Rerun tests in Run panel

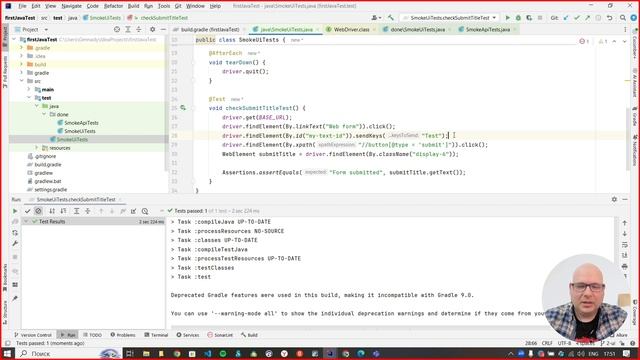pyautogui.click(x=15, y=211)
